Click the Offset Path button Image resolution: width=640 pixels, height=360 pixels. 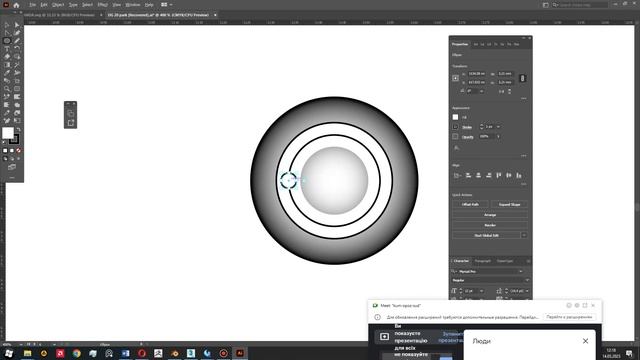[x=470, y=204]
